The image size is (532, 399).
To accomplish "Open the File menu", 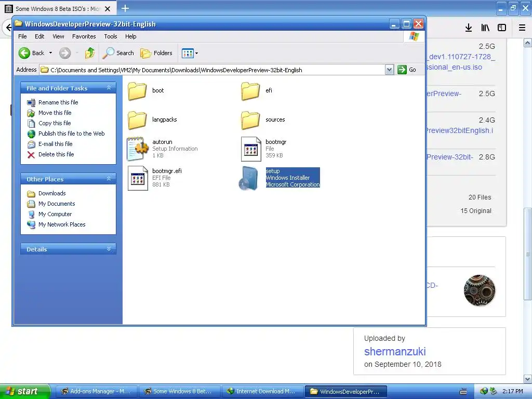I will pyautogui.click(x=22, y=36).
